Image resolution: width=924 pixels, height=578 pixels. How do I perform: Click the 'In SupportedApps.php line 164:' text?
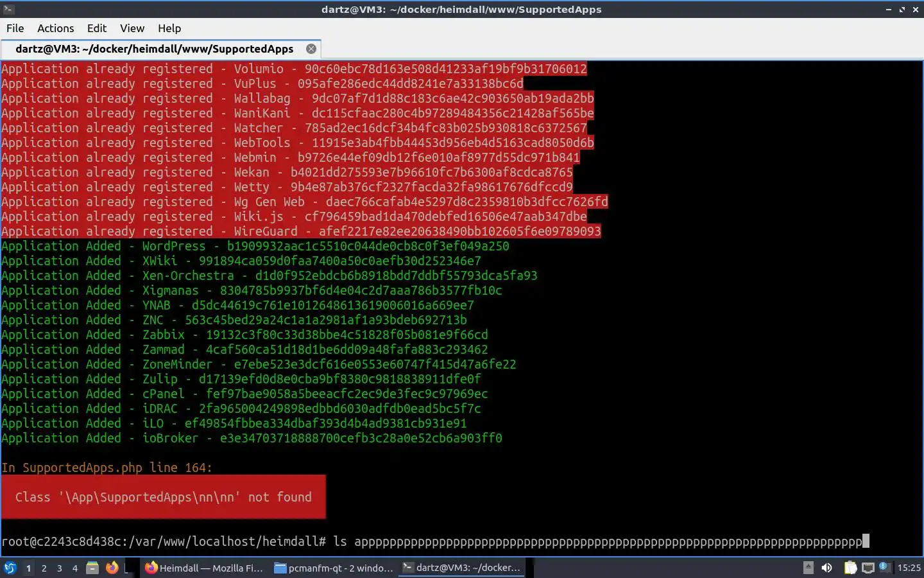[107, 468]
